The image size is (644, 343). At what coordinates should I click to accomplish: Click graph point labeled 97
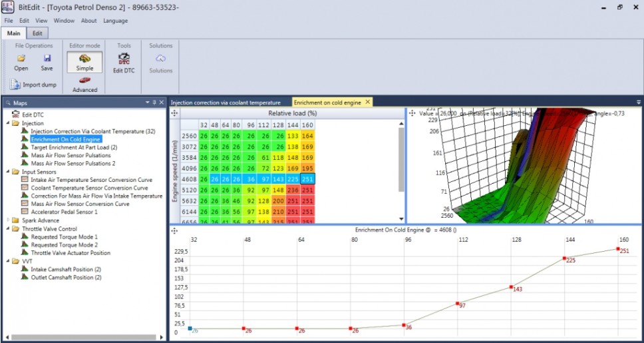coord(458,304)
